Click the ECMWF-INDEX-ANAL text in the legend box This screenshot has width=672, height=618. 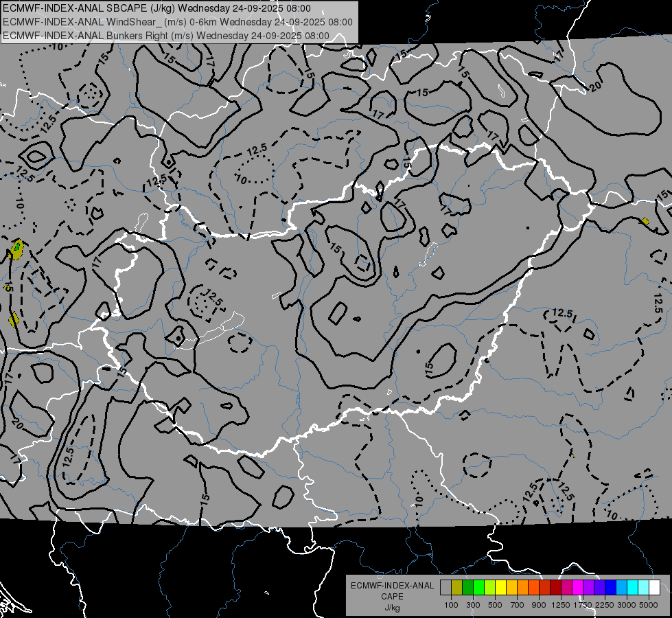tap(392, 586)
